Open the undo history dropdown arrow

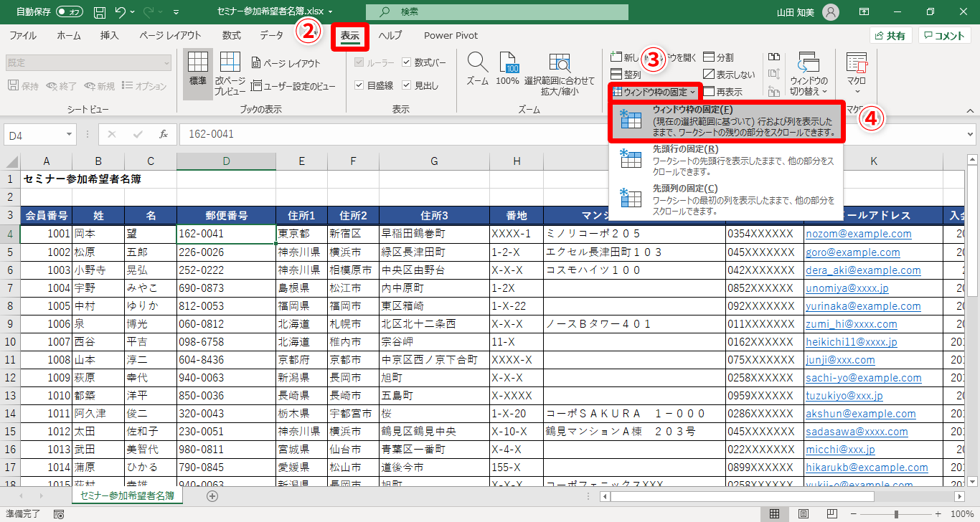(x=133, y=12)
